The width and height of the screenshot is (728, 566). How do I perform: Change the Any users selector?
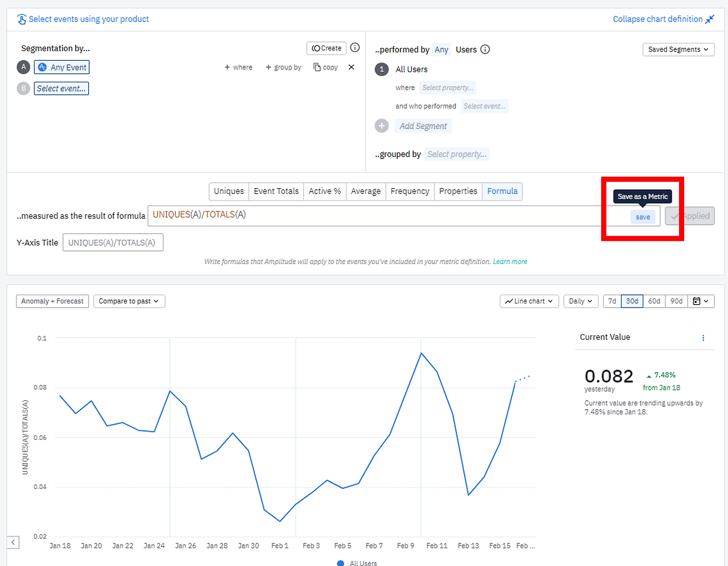tap(441, 50)
